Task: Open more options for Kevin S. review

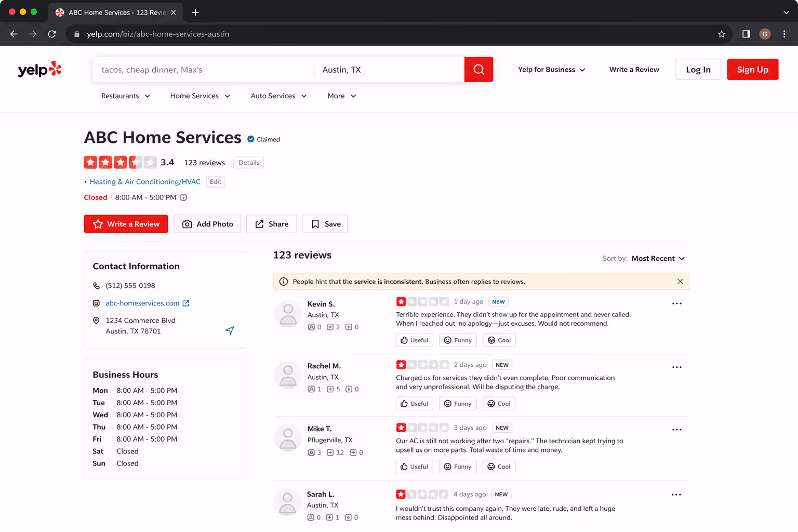Action: click(676, 303)
